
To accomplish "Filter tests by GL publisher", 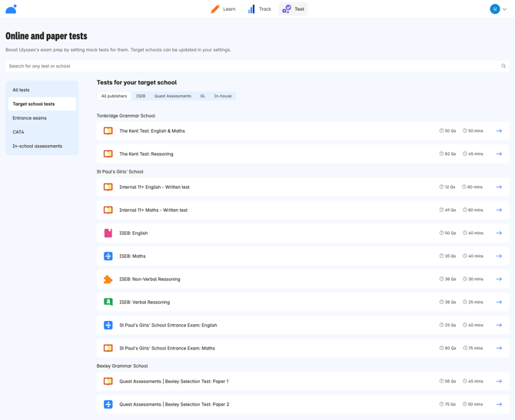I will [x=203, y=96].
